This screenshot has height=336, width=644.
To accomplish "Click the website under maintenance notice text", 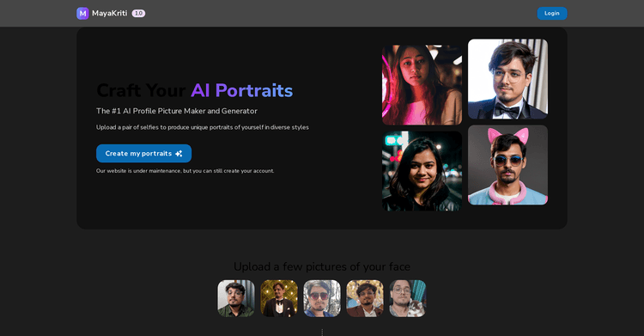I will (x=185, y=171).
